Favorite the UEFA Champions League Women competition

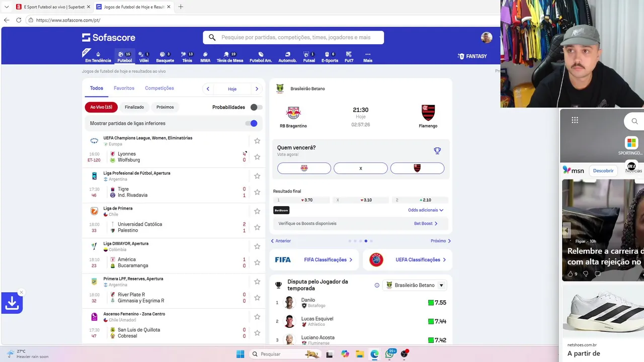tap(257, 141)
